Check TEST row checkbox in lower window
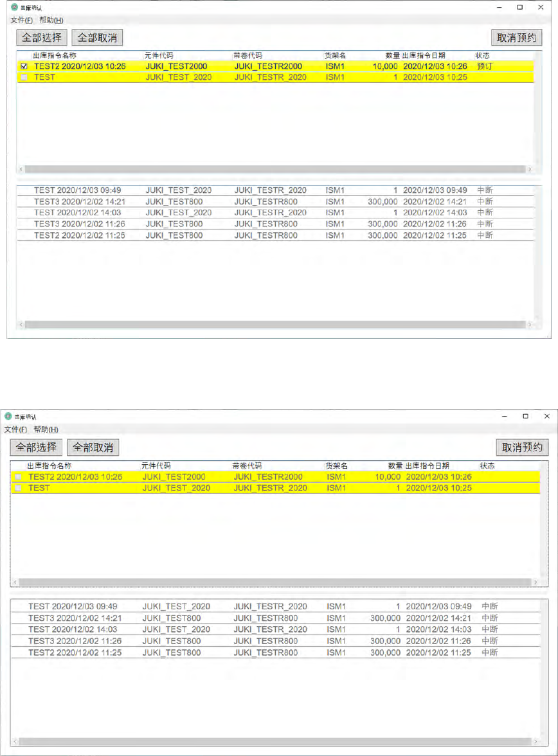 pos(19,489)
